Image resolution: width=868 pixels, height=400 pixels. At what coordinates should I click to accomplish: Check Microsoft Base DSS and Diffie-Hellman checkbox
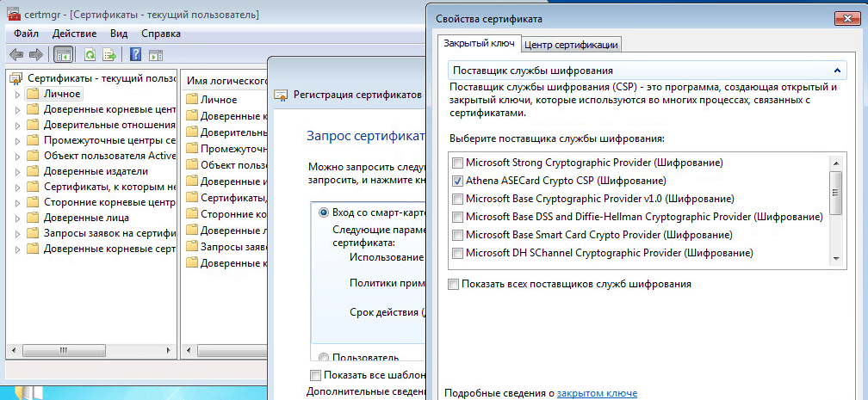click(x=457, y=217)
